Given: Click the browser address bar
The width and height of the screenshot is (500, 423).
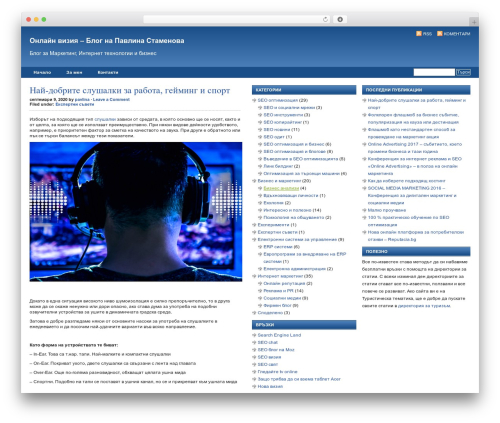Looking at the screenshot, I should click(x=236, y=19).
